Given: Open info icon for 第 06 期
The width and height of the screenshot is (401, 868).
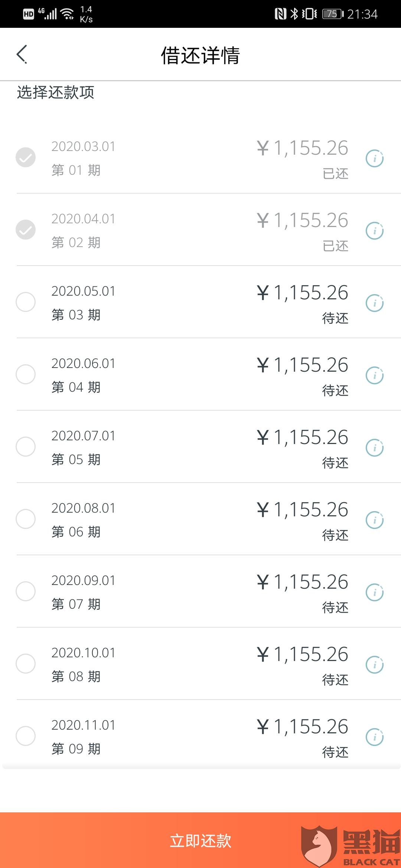Looking at the screenshot, I should pyautogui.click(x=374, y=520).
